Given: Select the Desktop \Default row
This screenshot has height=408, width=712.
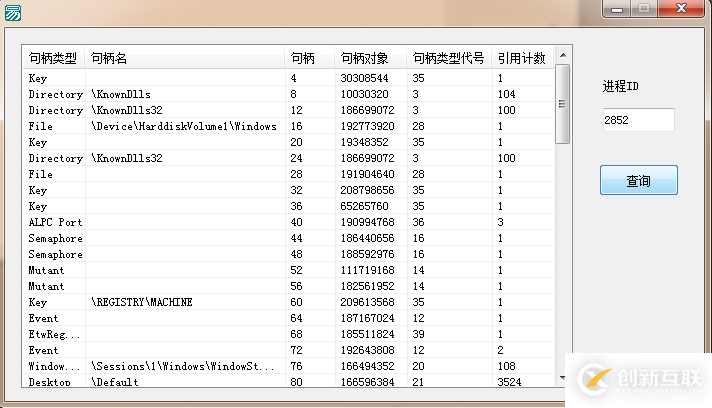Looking at the screenshot, I should (288, 381).
